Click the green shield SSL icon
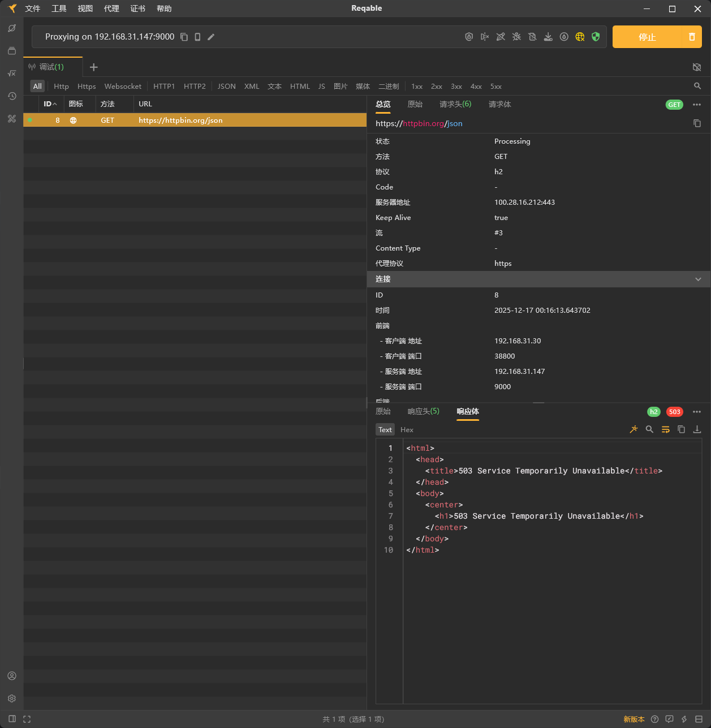This screenshot has width=711, height=728. 596,37
